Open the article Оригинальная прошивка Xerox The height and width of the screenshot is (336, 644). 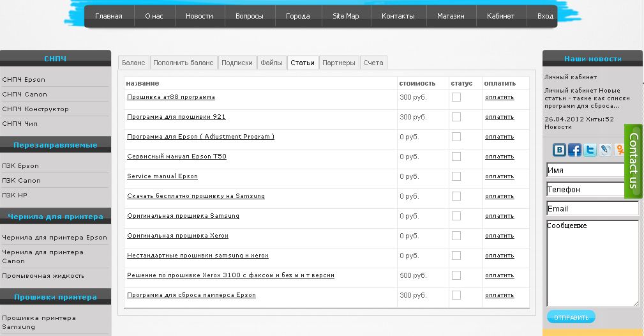pyautogui.click(x=177, y=236)
